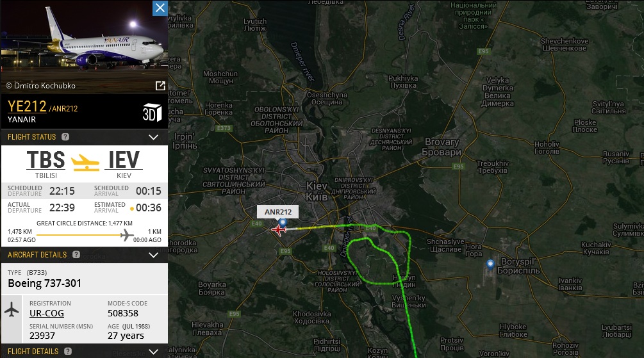Open the UR-COG registration link
Viewport: 644px width, 358px height.
[47, 313]
